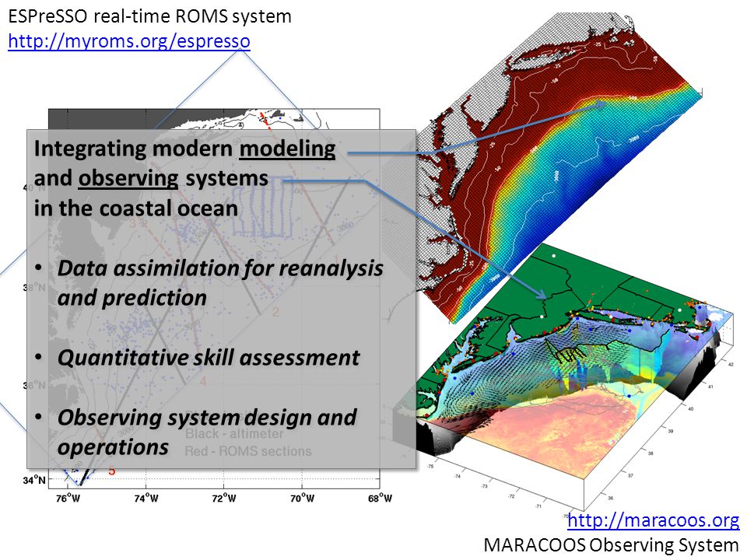Image resolution: width=747 pixels, height=560 pixels.
Task: Click the "Quantitative skill assessment" bullet
Action: click(x=209, y=358)
